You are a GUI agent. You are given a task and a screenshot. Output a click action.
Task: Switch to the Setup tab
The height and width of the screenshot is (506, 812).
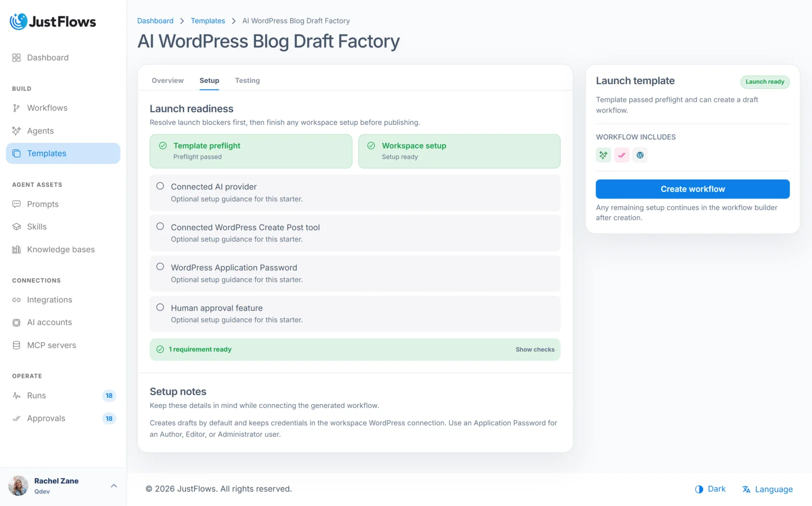tap(209, 80)
